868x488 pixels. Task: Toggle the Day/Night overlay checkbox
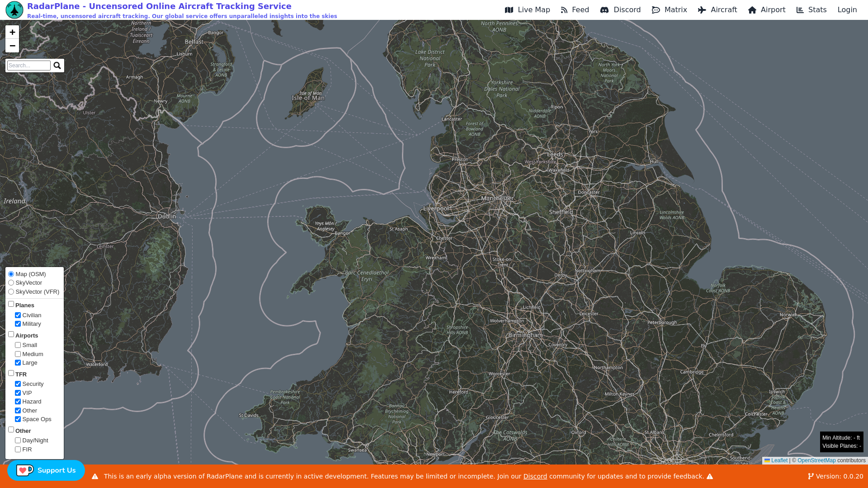point(18,441)
